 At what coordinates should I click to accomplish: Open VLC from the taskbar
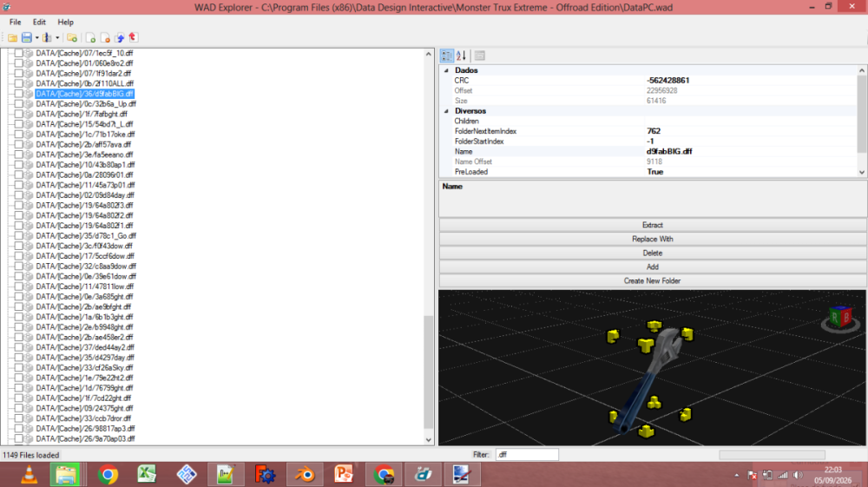(x=29, y=475)
